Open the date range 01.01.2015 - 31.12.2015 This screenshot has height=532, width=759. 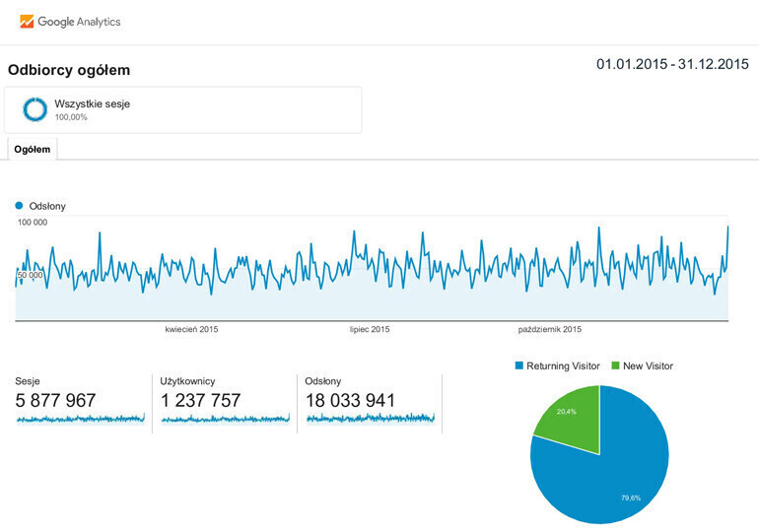pos(672,65)
